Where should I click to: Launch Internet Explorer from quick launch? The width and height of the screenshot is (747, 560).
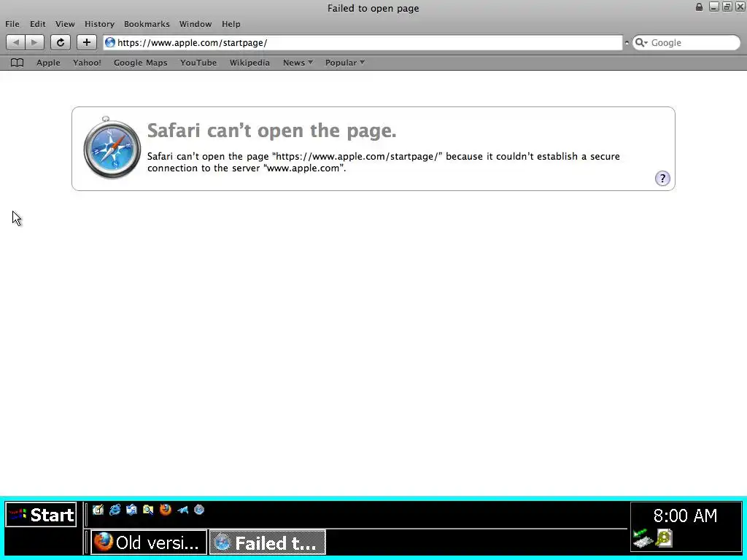pyautogui.click(x=115, y=510)
